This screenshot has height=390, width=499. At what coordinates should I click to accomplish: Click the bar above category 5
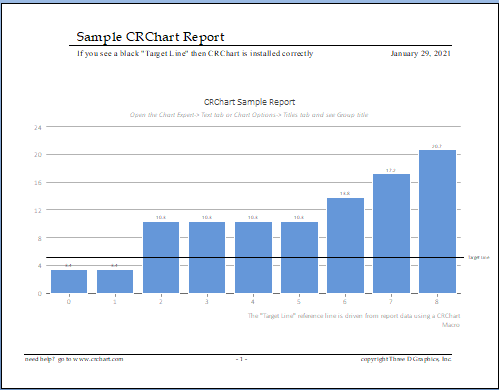(x=299, y=257)
